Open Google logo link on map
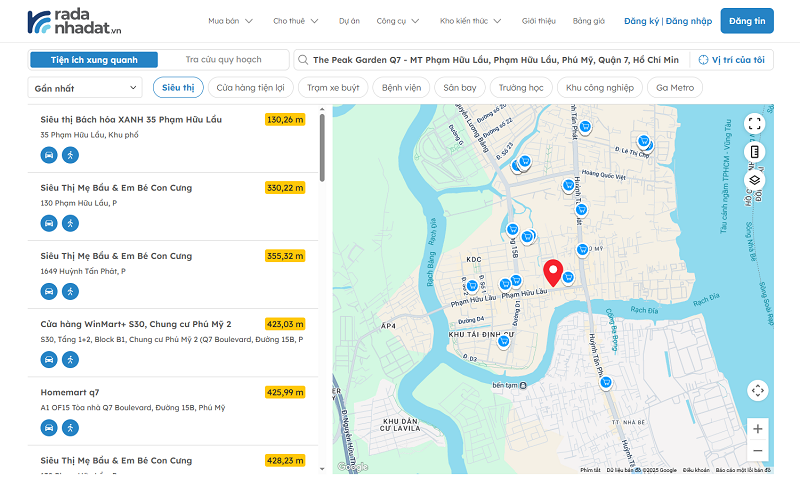The width and height of the screenshot is (800, 488). (x=352, y=467)
